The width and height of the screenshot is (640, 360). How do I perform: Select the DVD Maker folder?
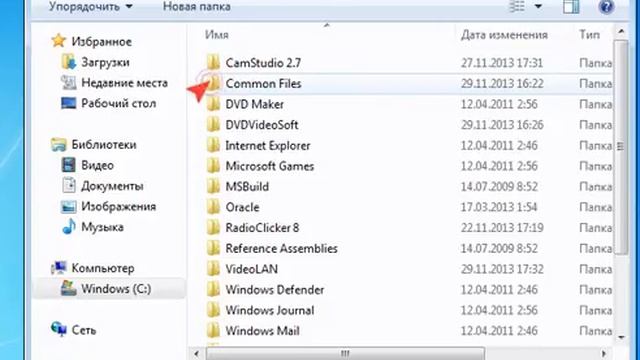click(x=254, y=104)
